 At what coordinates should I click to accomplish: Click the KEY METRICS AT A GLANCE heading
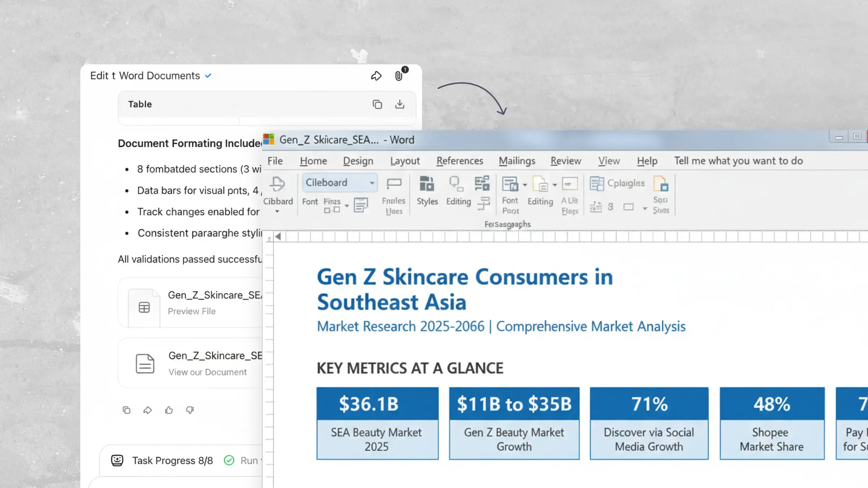click(x=410, y=368)
